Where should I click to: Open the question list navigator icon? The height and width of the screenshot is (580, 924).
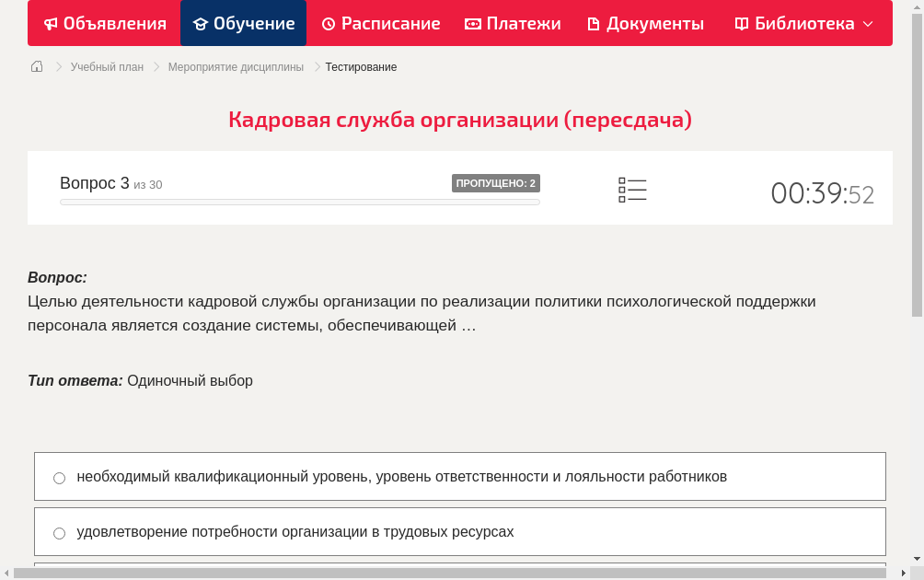632,190
